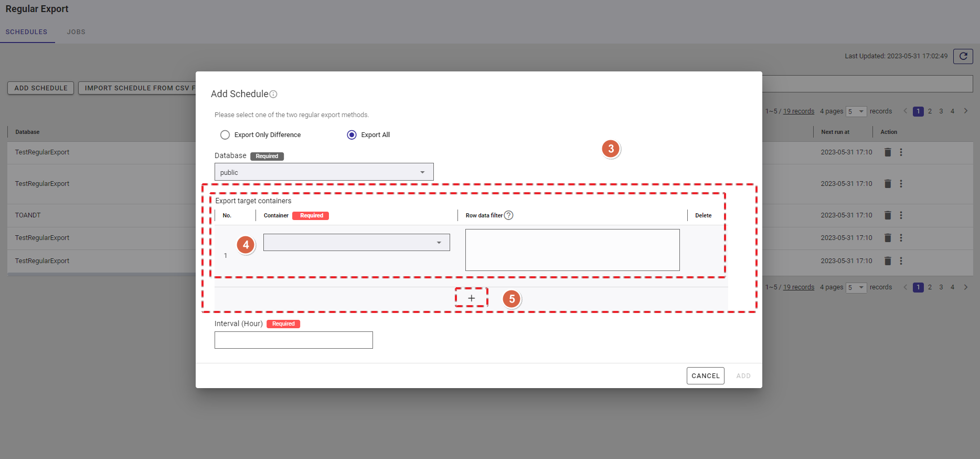
Task: Select the Schedules tab
Action: pos(26,32)
